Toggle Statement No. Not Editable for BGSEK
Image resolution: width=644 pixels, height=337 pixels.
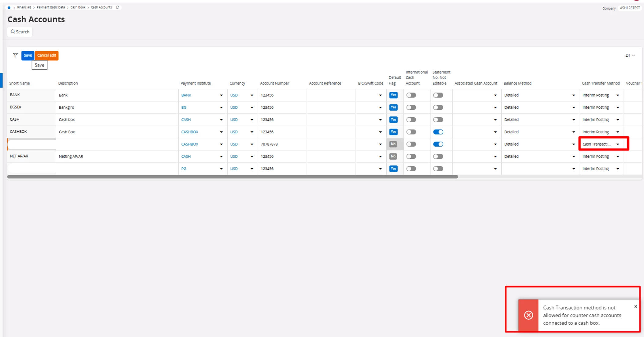(x=438, y=108)
